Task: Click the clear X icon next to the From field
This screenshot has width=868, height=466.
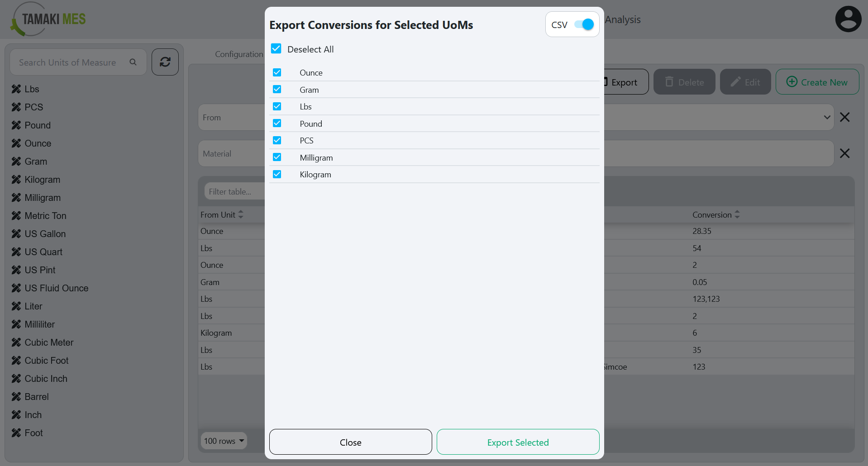Action: coord(845,117)
